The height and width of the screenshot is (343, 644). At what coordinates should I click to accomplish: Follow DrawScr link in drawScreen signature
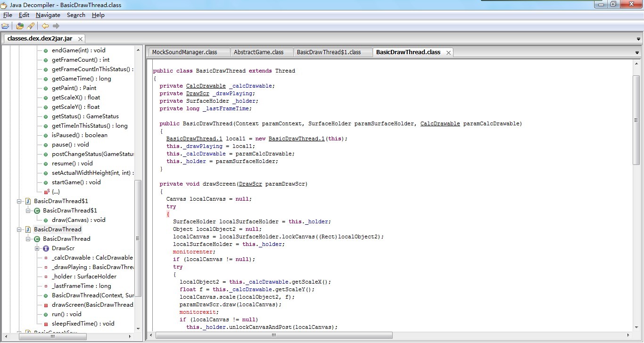(250, 184)
